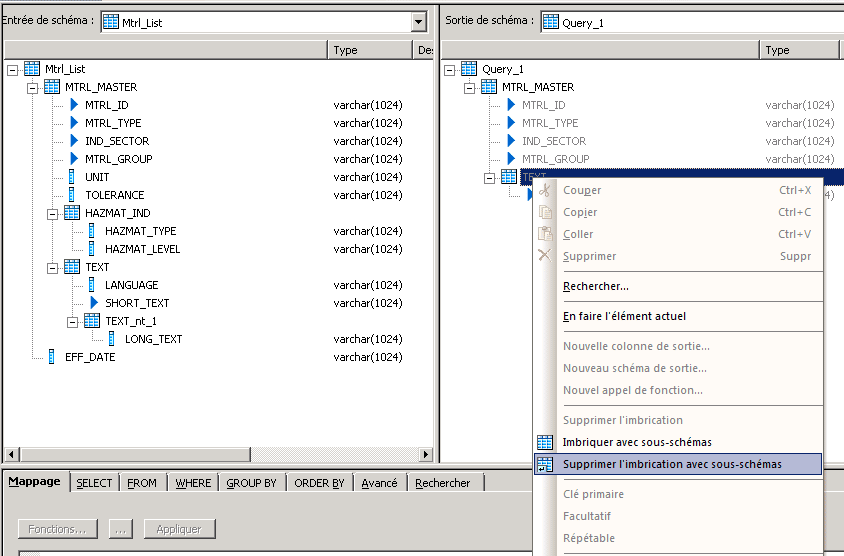Click the Query_1 table icon in output schema

coord(469,69)
